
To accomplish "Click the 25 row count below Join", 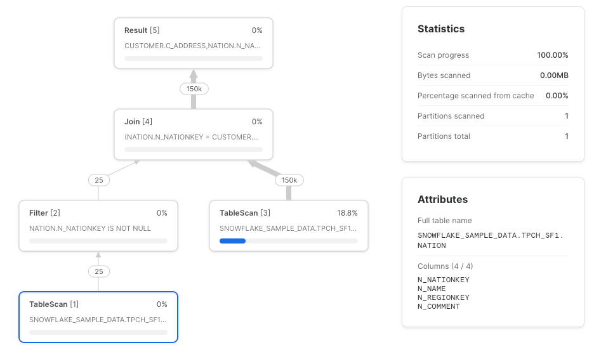I will 99,180.
